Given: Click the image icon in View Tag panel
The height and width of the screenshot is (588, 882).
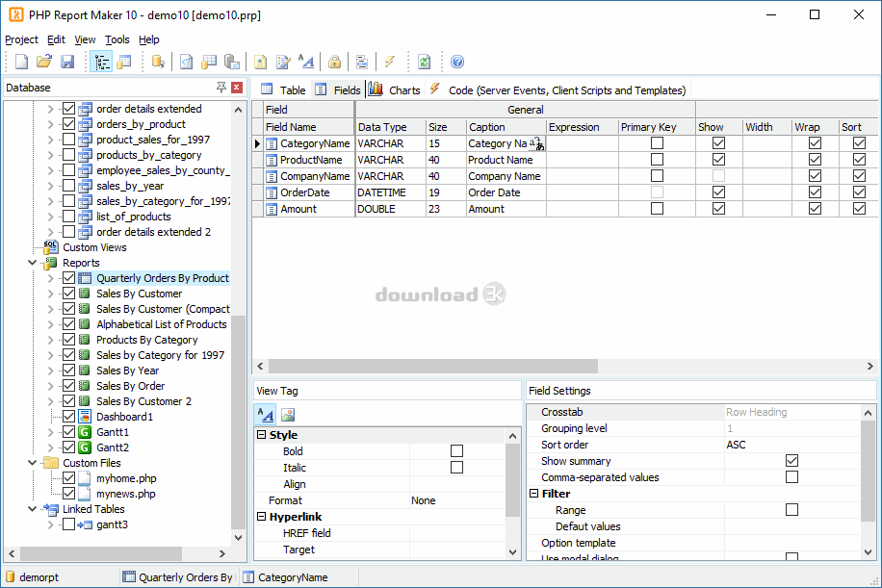Looking at the screenshot, I should [x=288, y=415].
